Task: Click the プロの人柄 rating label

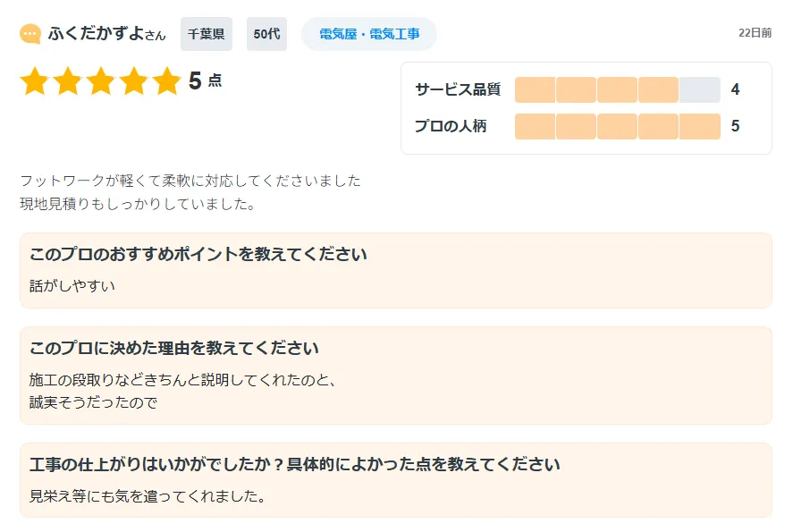Action: point(451,126)
